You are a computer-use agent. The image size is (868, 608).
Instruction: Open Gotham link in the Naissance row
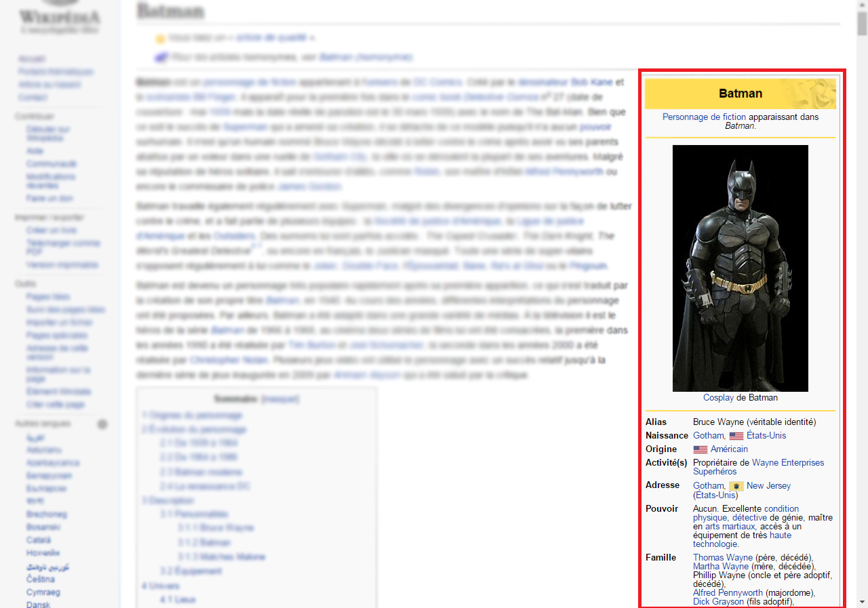[x=708, y=436]
